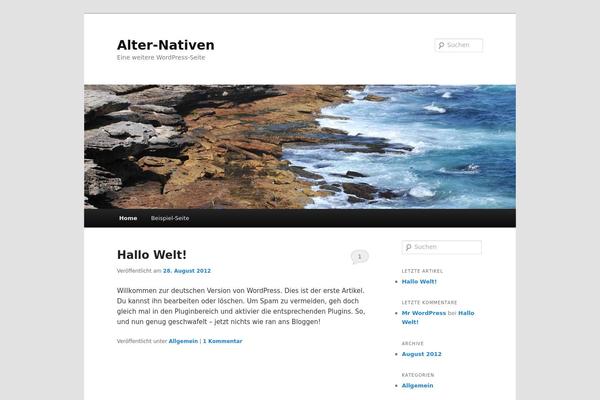Open the 1 Kommentar link
This screenshot has height=400, width=600.
tap(222, 341)
